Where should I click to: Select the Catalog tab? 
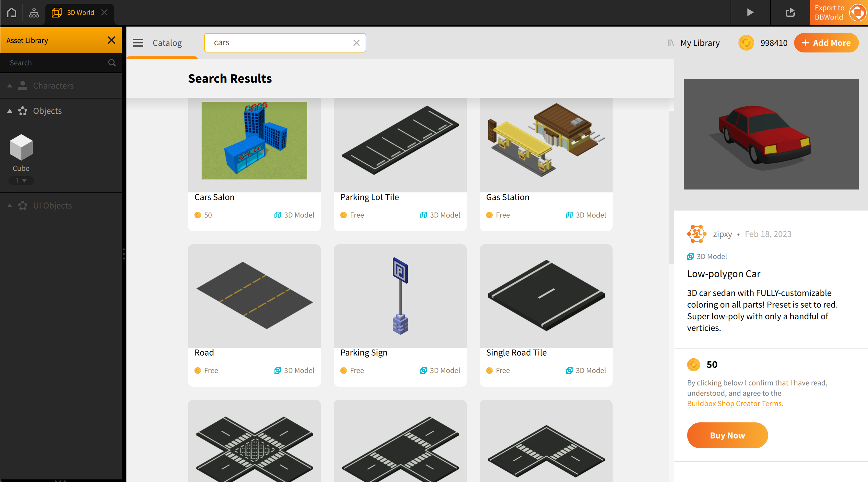click(167, 43)
